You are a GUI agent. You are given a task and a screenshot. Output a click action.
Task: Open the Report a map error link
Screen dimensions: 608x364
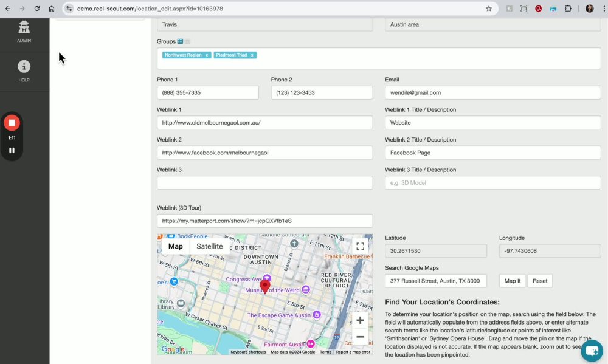click(x=353, y=352)
